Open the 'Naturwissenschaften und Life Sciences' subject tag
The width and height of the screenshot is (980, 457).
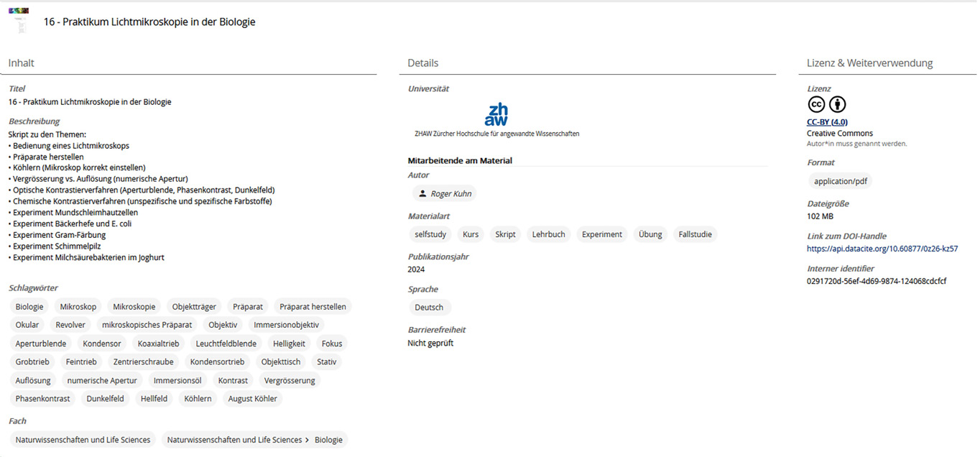click(x=83, y=440)
